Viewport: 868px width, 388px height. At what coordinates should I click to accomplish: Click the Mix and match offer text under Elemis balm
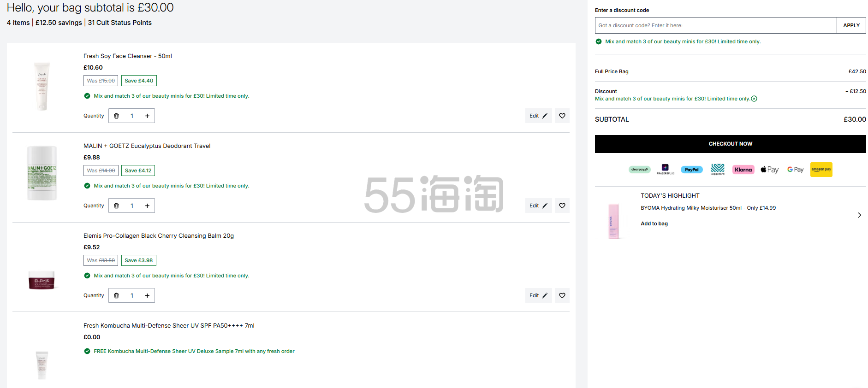172,276
